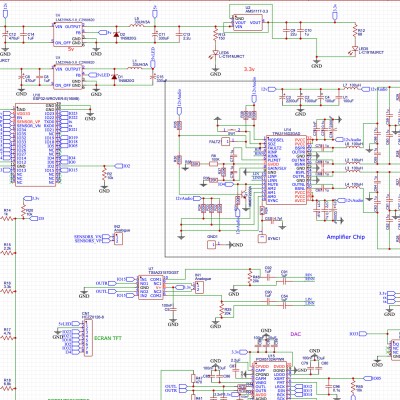Viewport: 400px width, 400px height.
Task: Click inductor L7 100uH
Action: [352, 89]
